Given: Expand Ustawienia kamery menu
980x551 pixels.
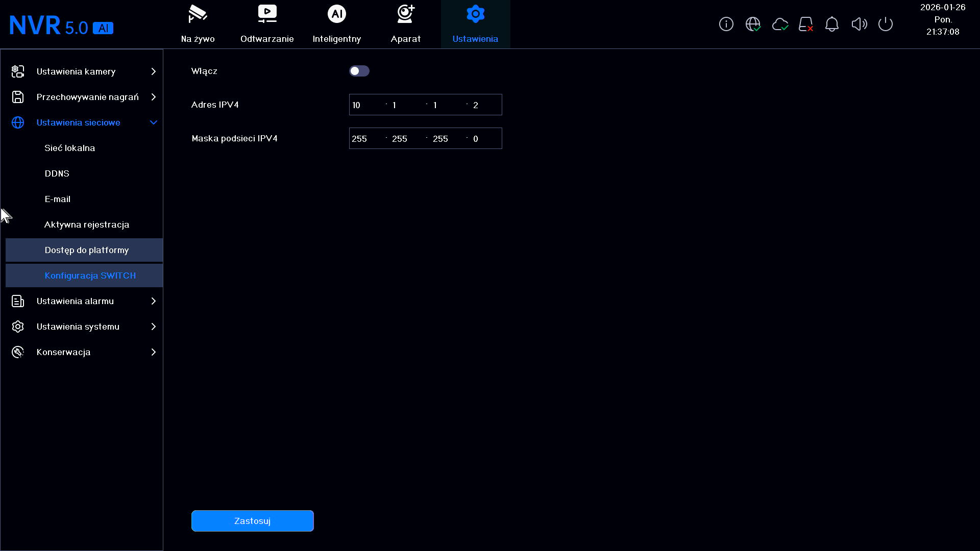Looking at the screenshot, I should 84,71.
